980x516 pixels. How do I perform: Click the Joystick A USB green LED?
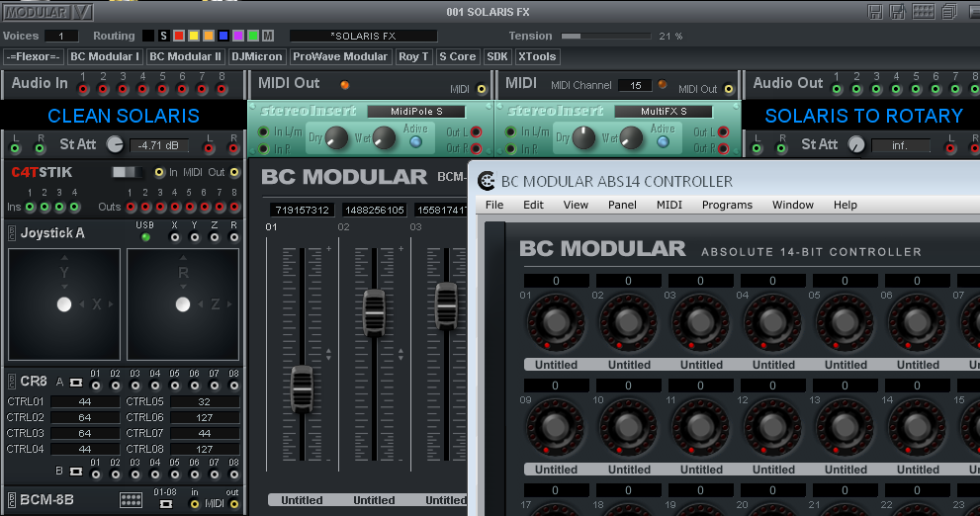(x=145, y=237)
